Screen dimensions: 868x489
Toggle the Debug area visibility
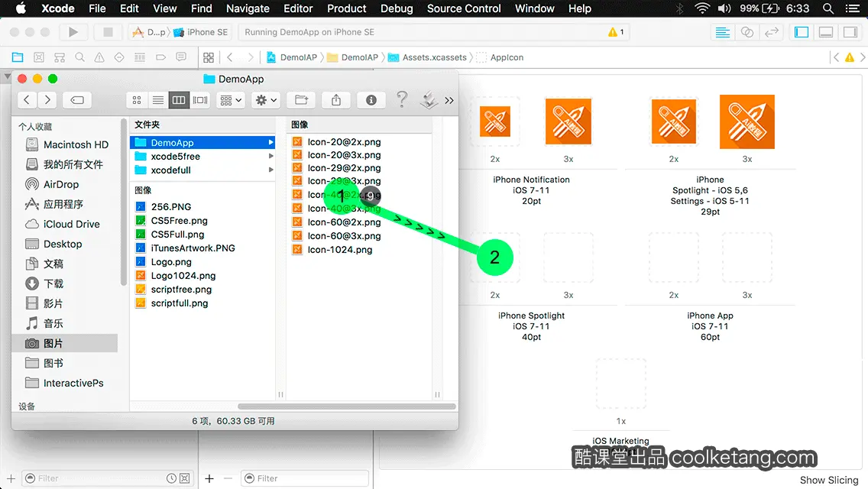pyautogui.click(x=826, y=32)
